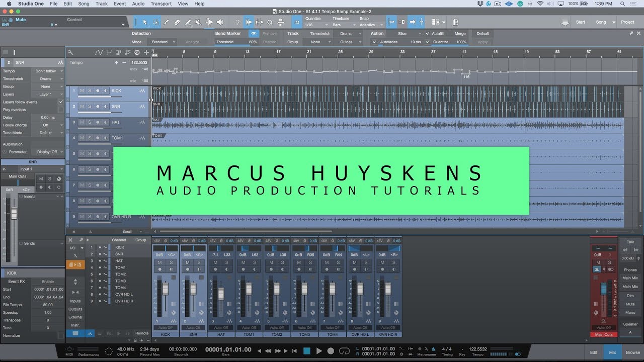Enable Play overlaps checkbox
The width and height of the screenshot is (644, 362).
click(61, 110)
